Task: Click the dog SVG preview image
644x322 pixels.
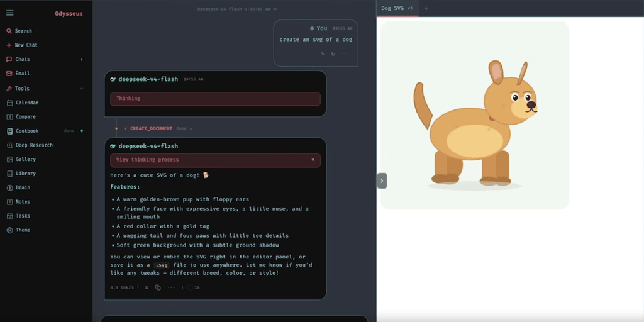Action: pyautogui.click(x=475, y=115)
